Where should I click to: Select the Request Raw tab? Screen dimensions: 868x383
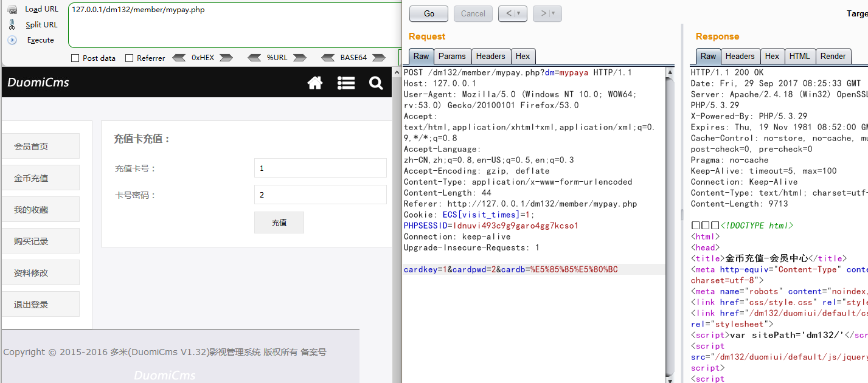[422, 56]
